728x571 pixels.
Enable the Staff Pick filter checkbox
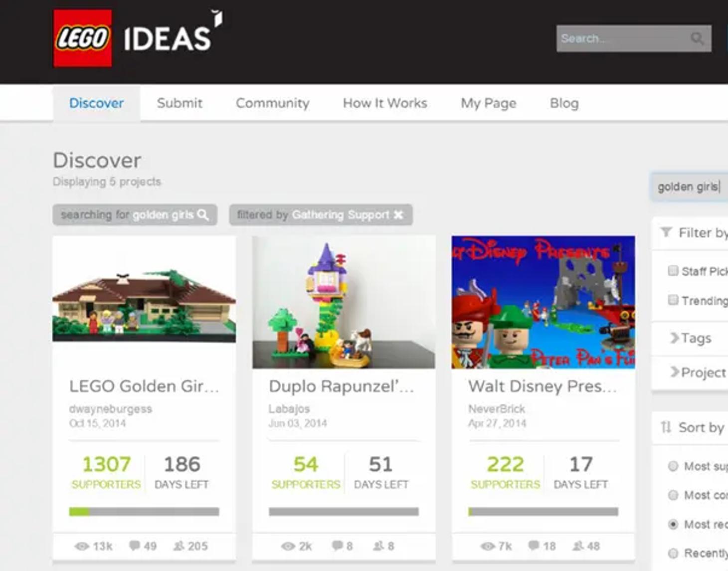click(x=673, y=271)
